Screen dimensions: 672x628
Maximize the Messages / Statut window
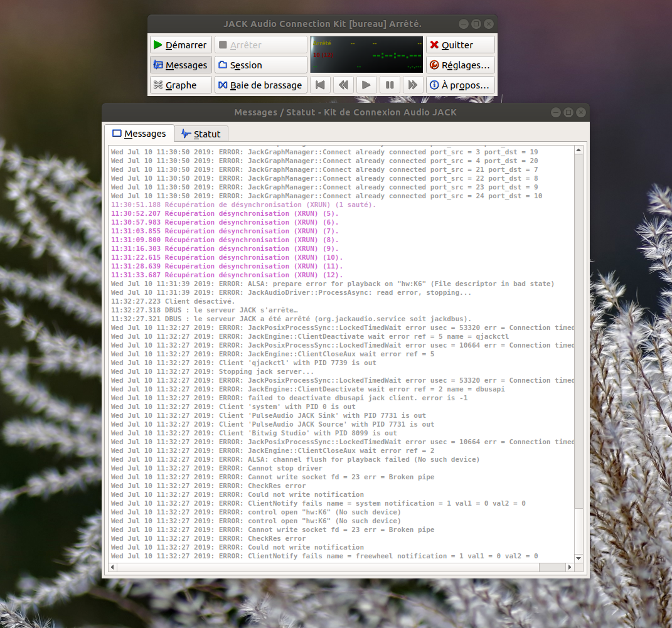[568, 112]
